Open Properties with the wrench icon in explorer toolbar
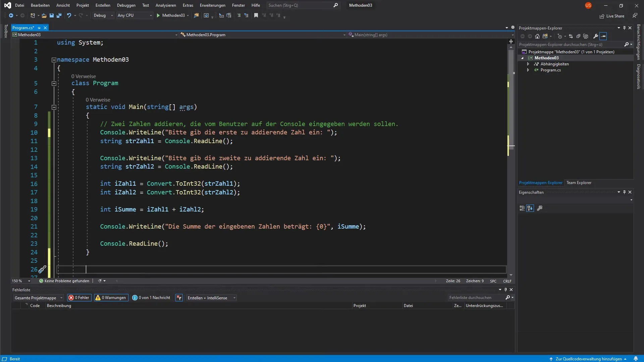 [x=596, y=36]
